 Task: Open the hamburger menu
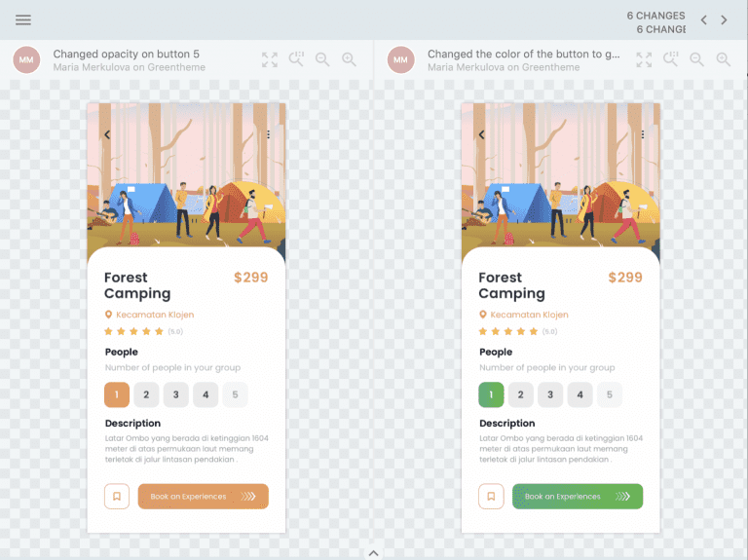(x=23, y=20)
